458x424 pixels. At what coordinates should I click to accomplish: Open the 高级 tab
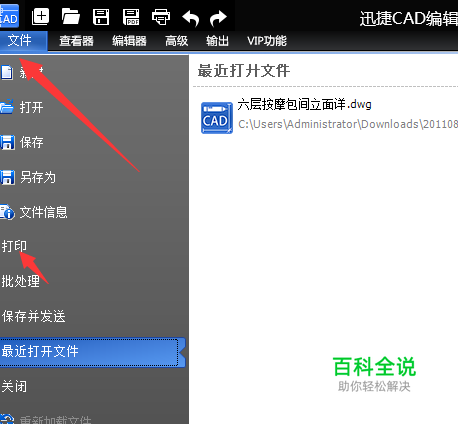pyautogui.click(x=177, y=41)
